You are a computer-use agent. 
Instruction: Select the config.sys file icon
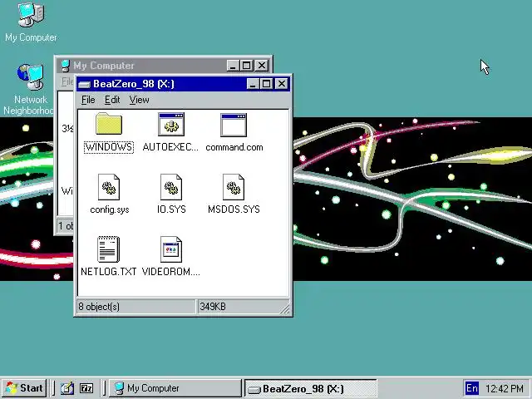tap(109, 187)
